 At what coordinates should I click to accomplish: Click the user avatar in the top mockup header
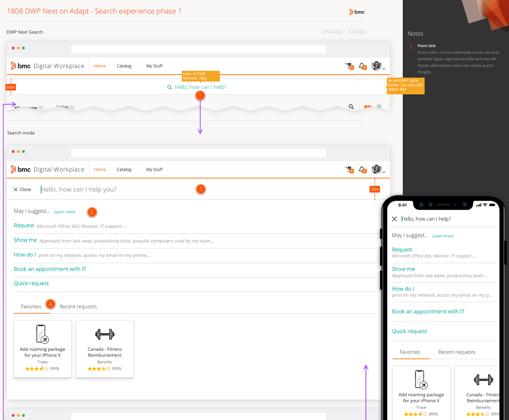coord(377,66)
